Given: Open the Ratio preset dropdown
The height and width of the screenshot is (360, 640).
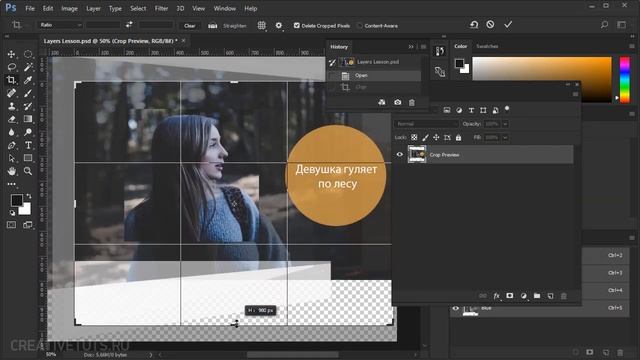Looking at the screenshot, I should click(x=60, y=25).
